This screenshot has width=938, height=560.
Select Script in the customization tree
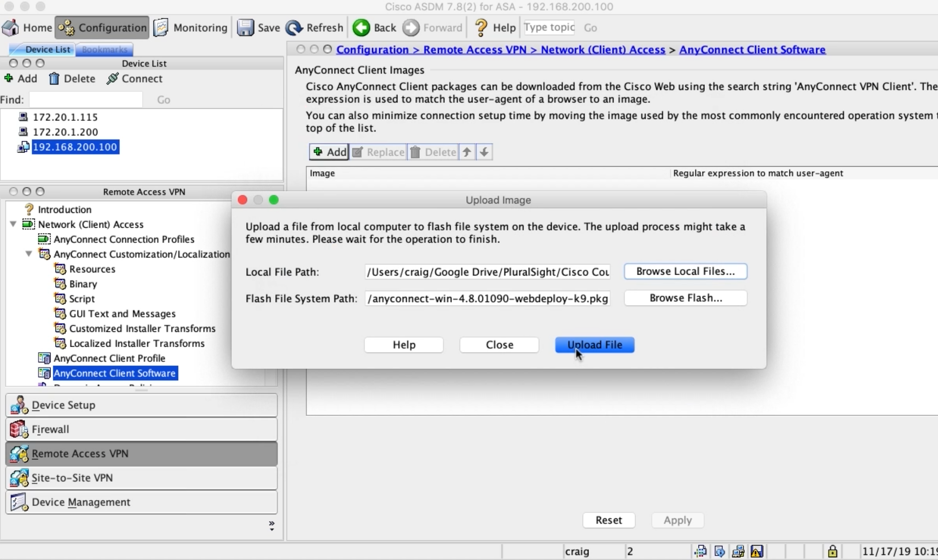82,299
